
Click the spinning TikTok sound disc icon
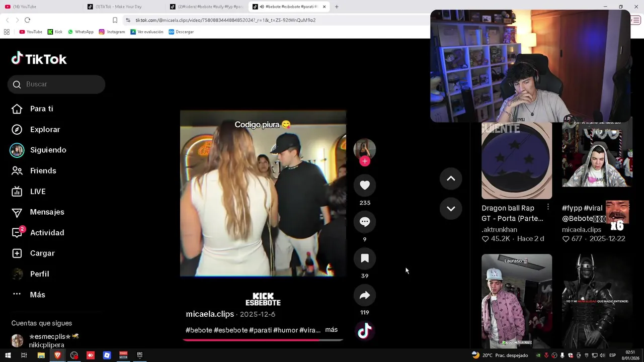click(x=365, y=331)
